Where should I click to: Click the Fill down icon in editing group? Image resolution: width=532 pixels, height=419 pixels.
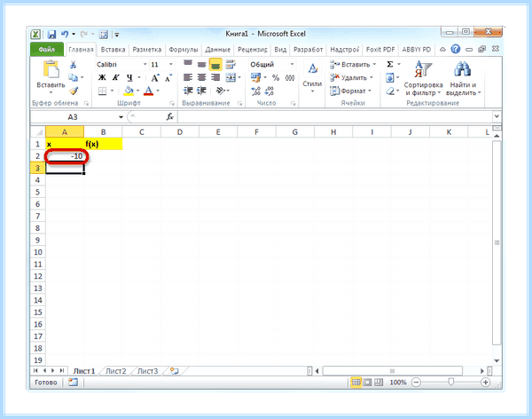390,78
